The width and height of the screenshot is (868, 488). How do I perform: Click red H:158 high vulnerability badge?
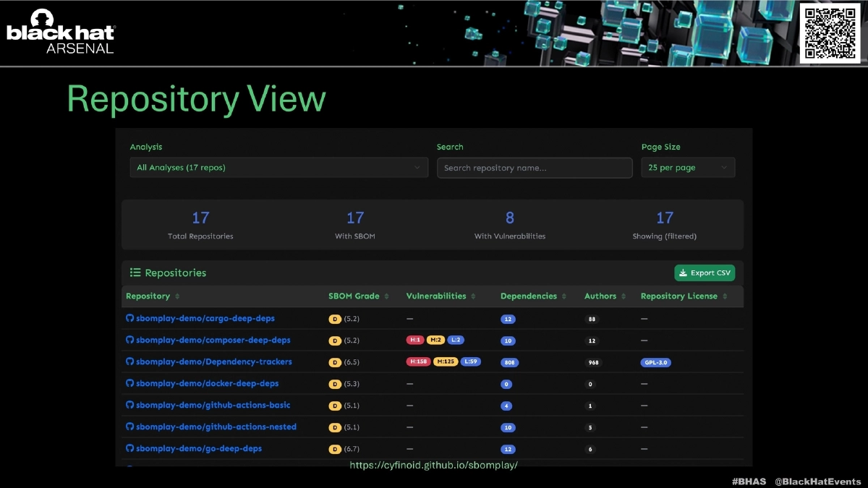click(418, 361)
